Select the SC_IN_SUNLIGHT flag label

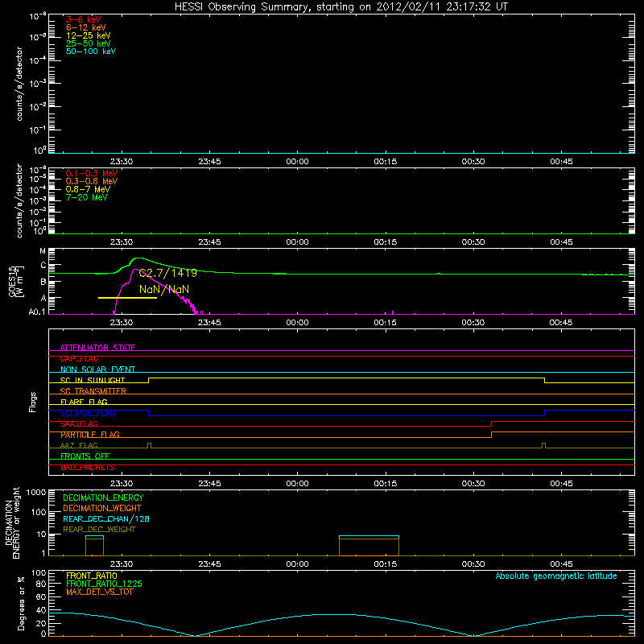93,380
